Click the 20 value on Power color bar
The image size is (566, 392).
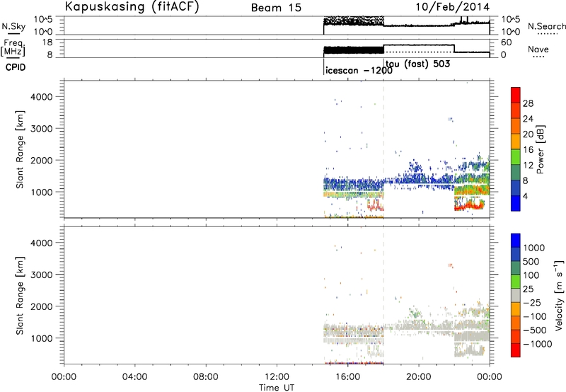click(x=528, y=134)
